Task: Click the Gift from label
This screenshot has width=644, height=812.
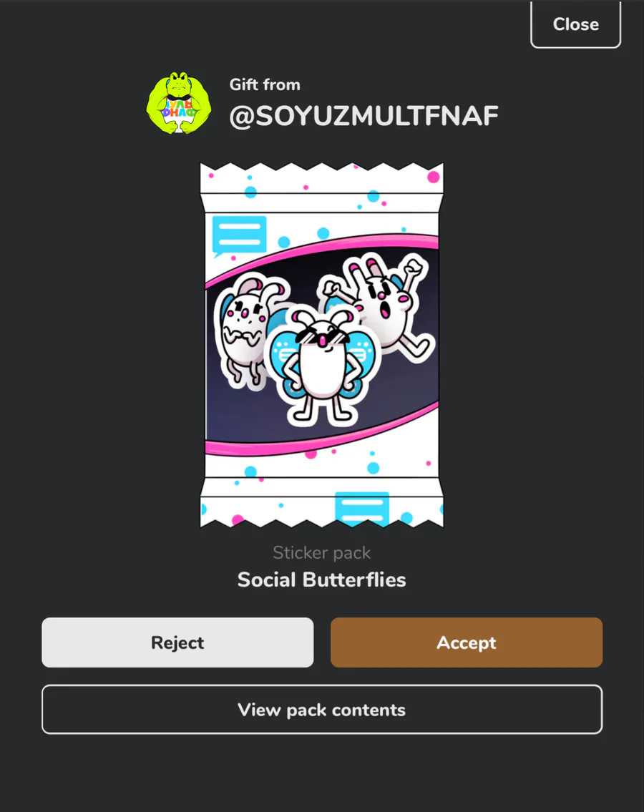Action: (x=265, y=84)
